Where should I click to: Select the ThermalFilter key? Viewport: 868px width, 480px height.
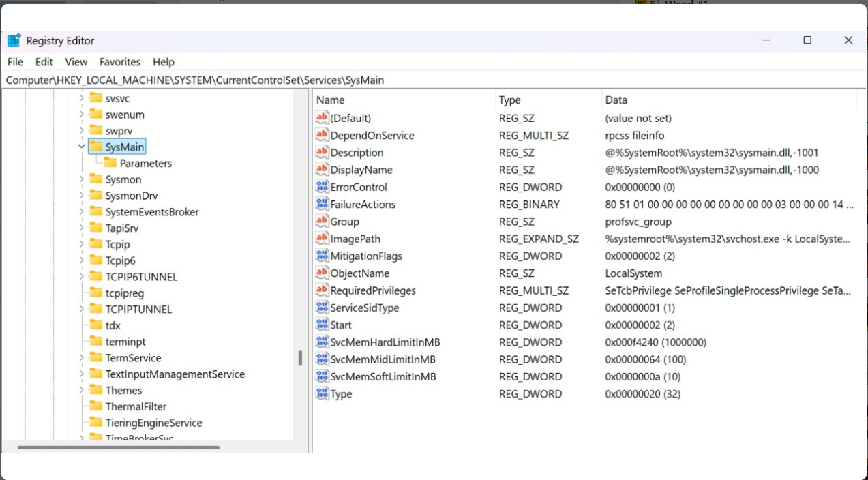[136, 406]
